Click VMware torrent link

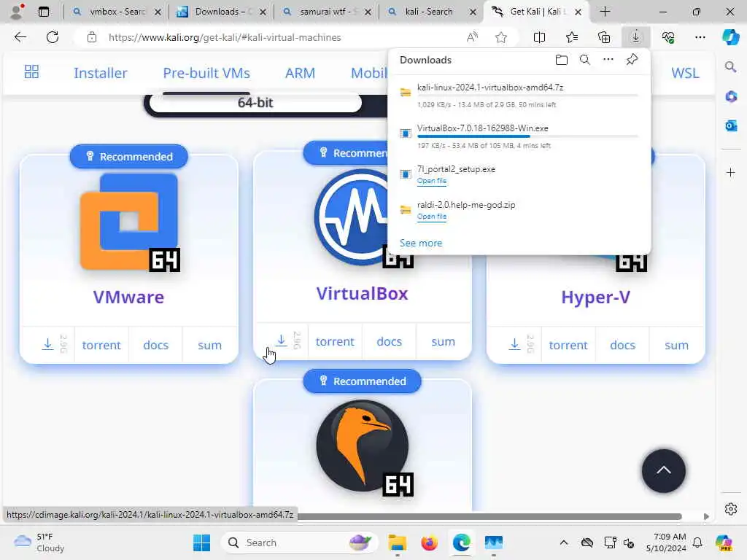tap(101, 345)
